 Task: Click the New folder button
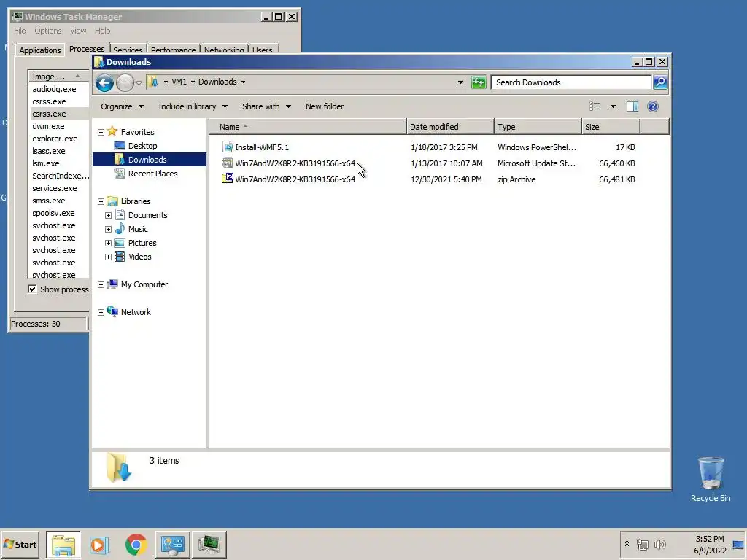(325, 106)
